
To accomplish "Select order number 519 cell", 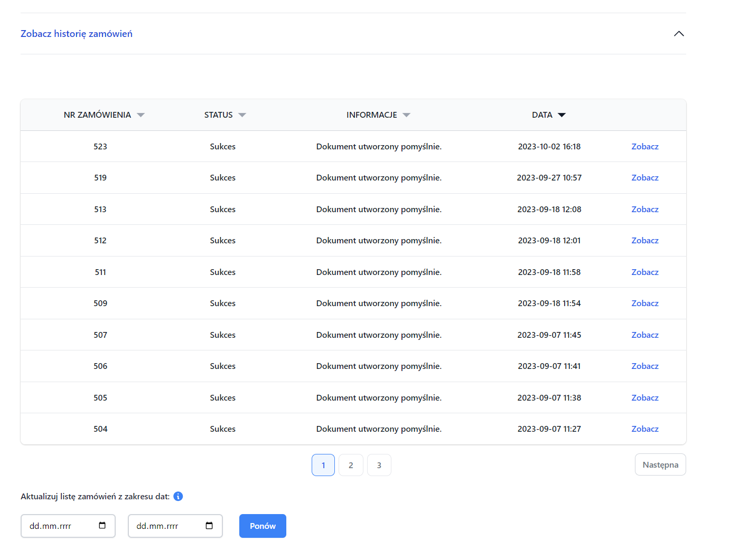I will click(x=100, y=178).
